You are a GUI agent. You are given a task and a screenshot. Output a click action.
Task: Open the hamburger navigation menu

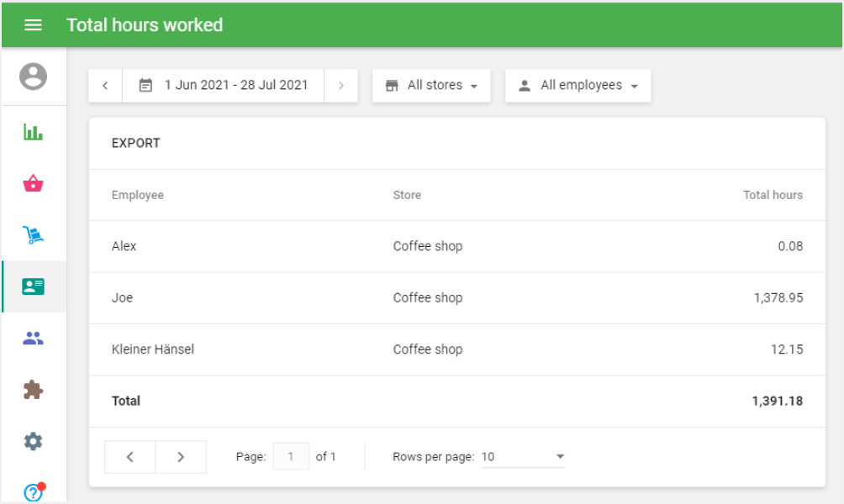pyautogui.click(x=33, y=25)
